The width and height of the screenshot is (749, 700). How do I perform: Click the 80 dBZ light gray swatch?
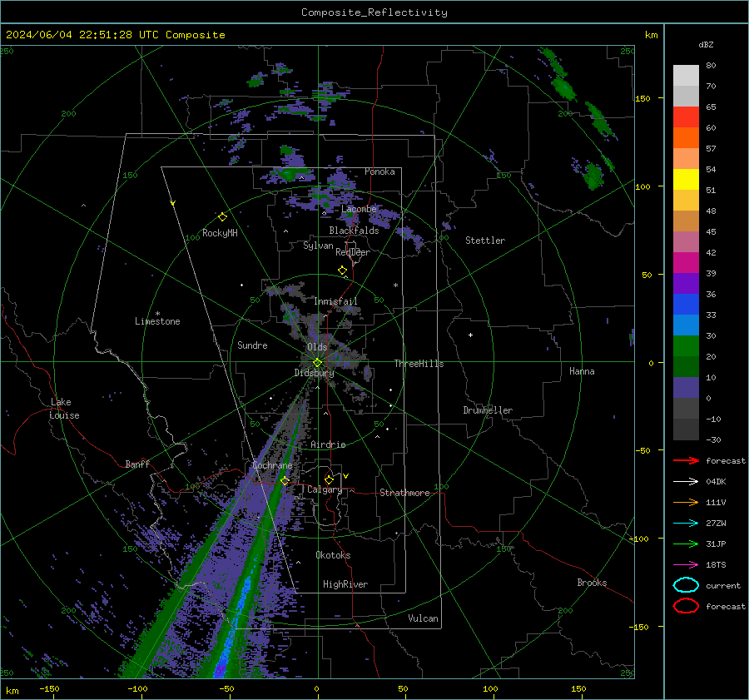686,76
